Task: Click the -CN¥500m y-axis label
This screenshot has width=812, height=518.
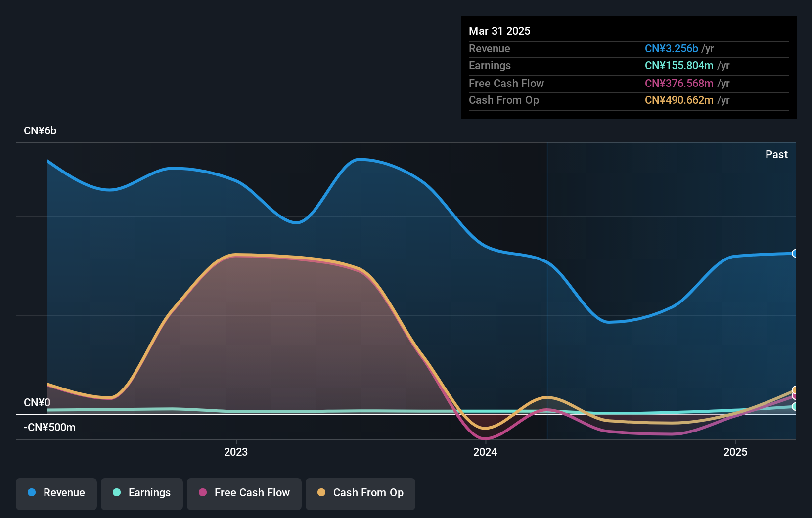Action: 49,427
